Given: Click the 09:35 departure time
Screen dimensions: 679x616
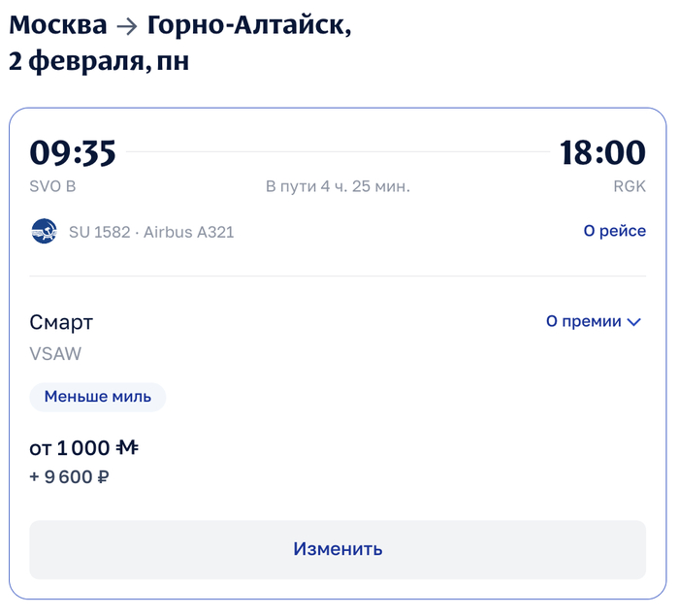Looking at the screenshot, I should pyautogui.click(x=73, y=153).
